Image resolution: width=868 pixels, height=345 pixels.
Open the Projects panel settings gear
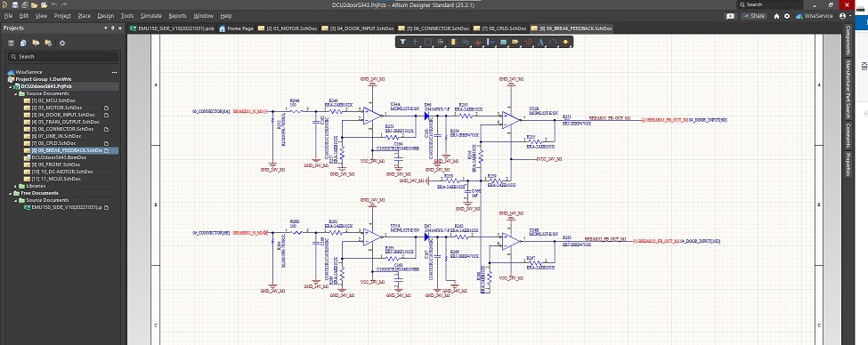click(x=62, y=43)
